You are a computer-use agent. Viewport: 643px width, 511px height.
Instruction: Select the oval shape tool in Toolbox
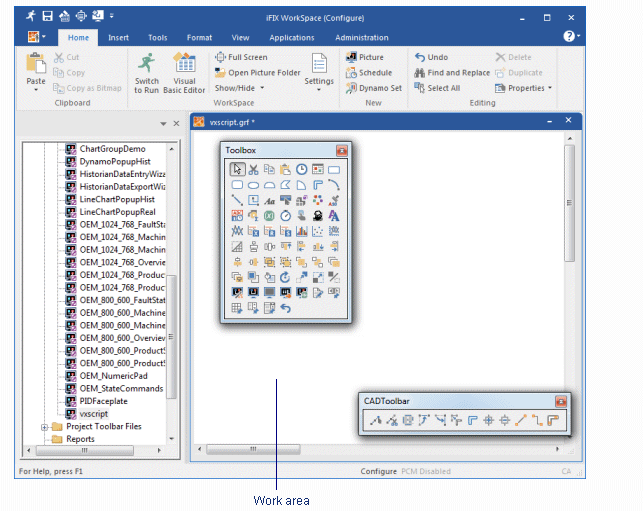[x=253, y=185]
